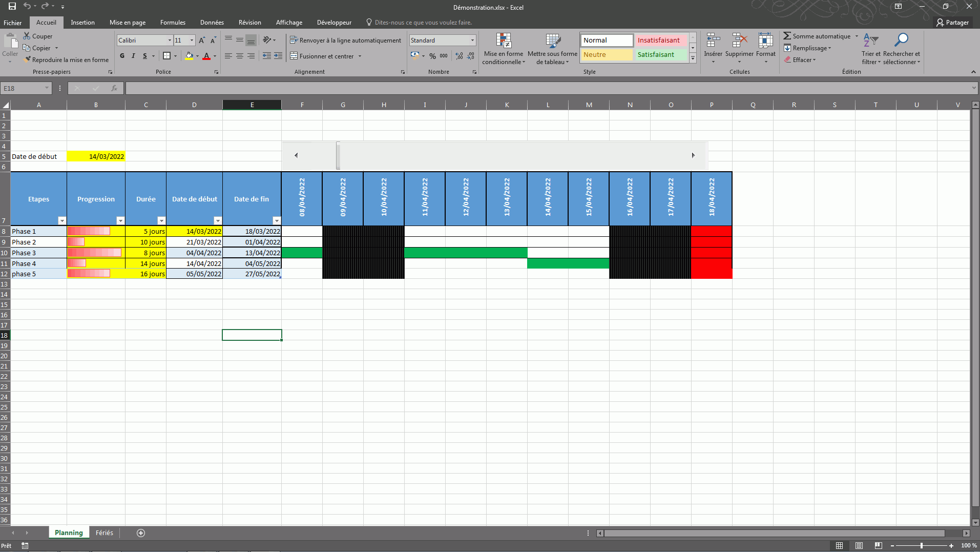Center text horizontally
This screenshot has width=980, height=552.
(x=240, y=56)
